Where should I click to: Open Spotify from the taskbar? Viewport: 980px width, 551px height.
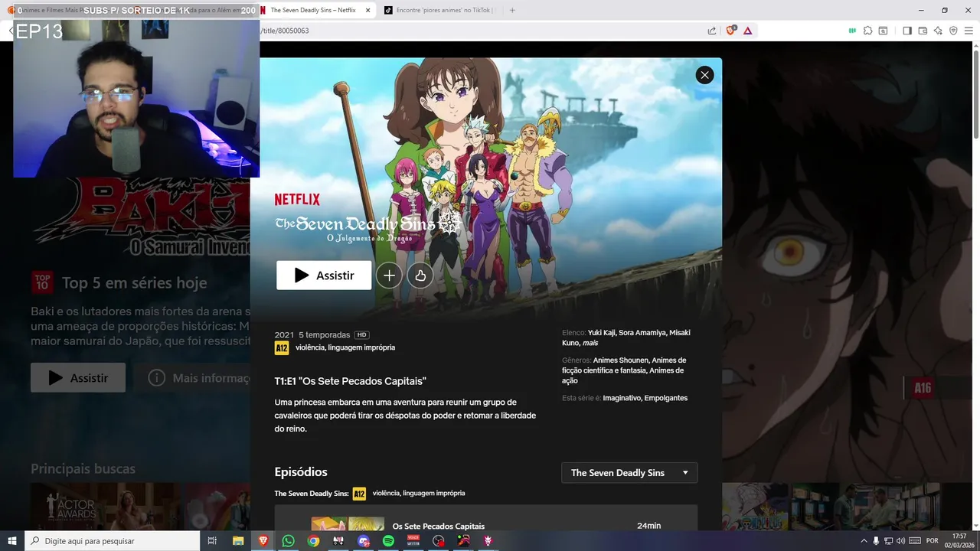click(x=388, y=540)
